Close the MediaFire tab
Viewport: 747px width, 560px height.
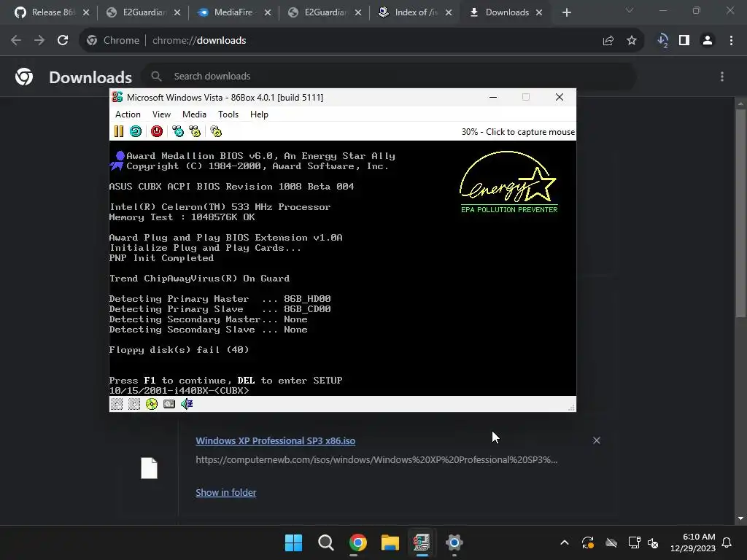pos(268,13)
